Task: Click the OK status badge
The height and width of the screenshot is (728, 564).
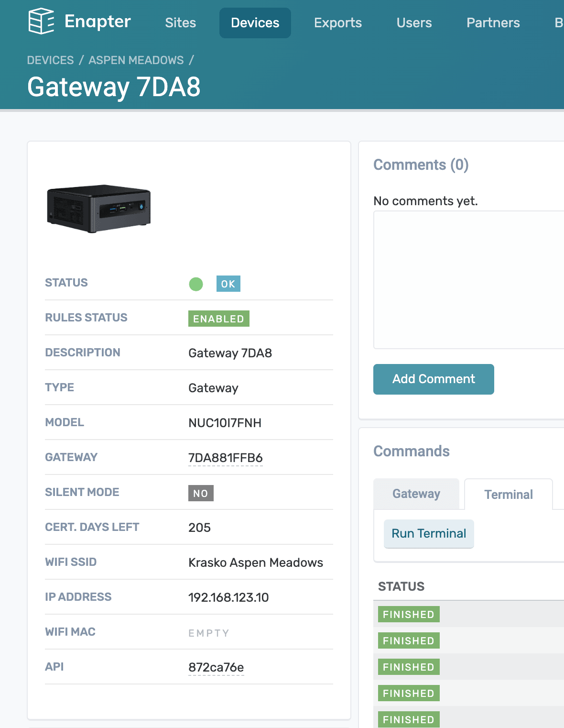Action: tap(228, 284)
